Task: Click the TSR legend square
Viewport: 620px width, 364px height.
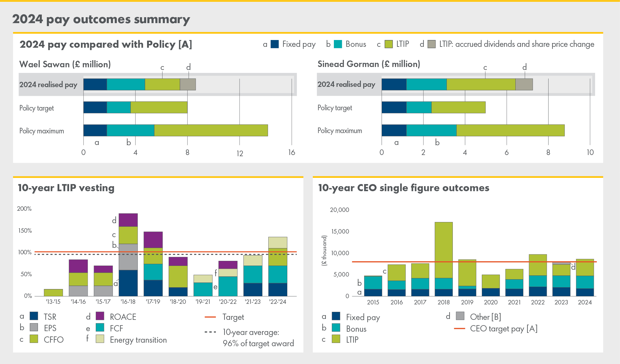Action: [x=34, y=316]
